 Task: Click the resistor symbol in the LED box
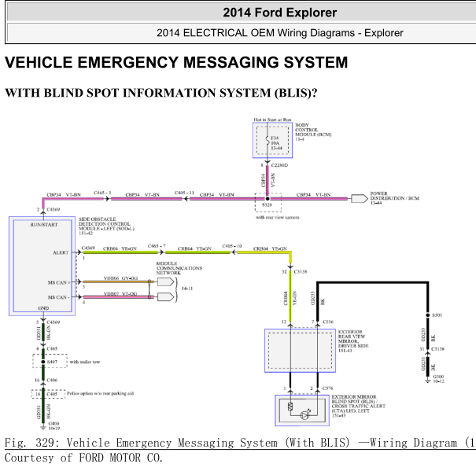point(290,407)
